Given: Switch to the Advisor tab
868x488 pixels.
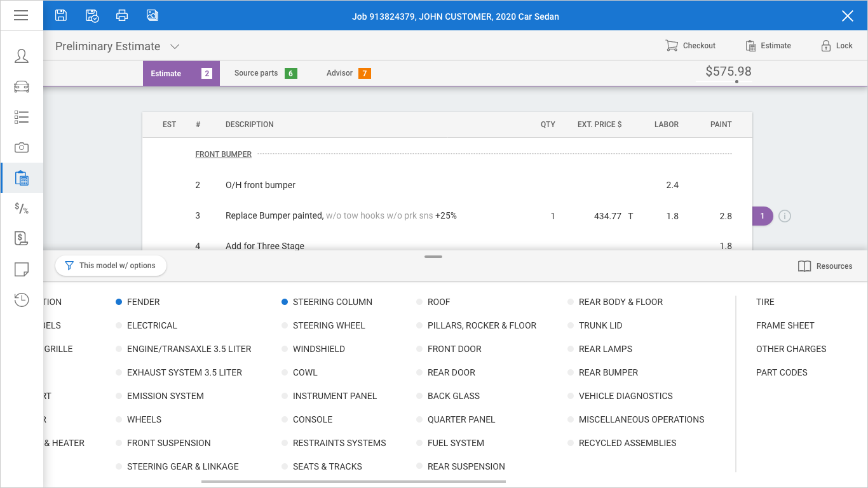Looking at the screenshot, I should tap(348, 73).
